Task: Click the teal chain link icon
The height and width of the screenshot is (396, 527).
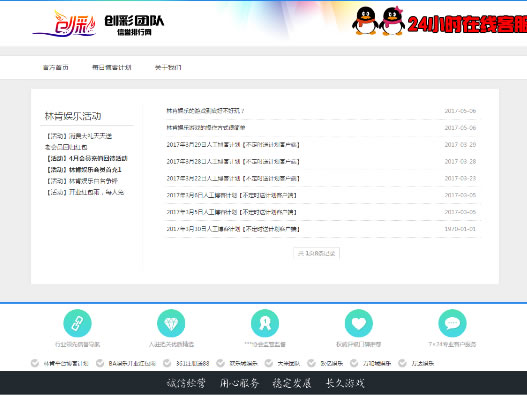Action: coord(77,323)
